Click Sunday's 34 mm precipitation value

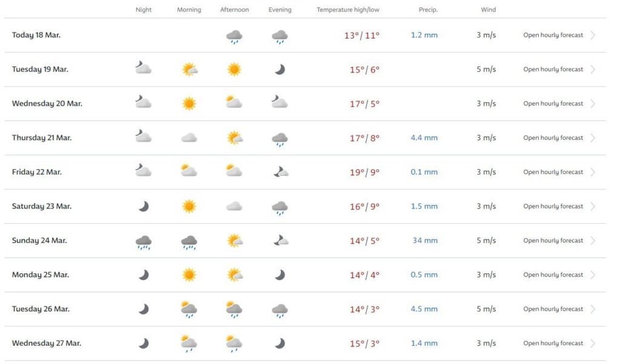425,241
